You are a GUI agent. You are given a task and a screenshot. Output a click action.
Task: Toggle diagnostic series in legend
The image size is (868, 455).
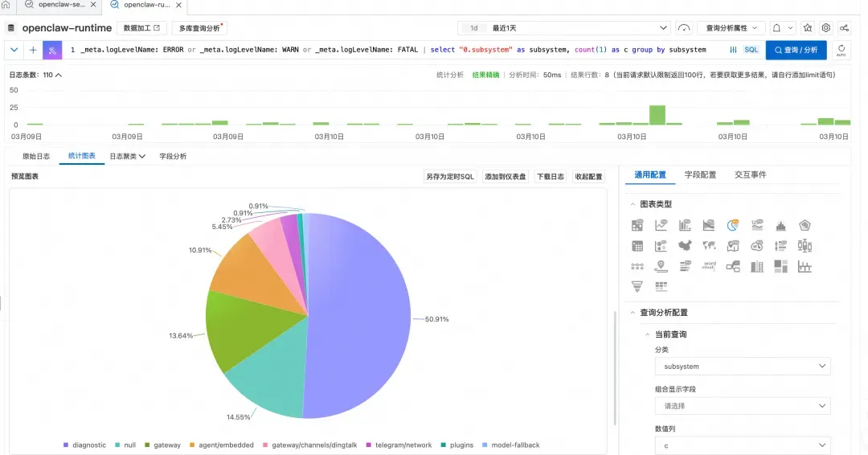(x=84, y=445)
